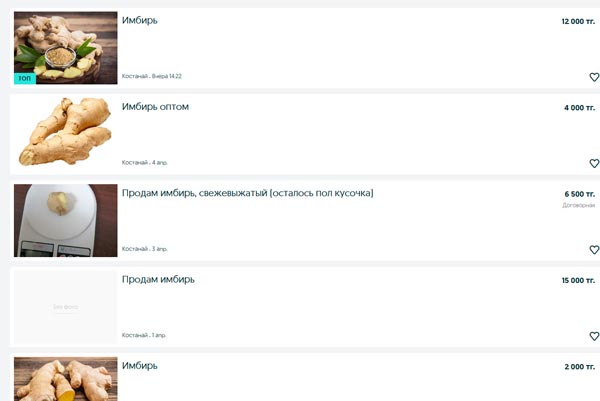Open the no-photo placeholder of Продам имбирь

(x=66, y=307)
